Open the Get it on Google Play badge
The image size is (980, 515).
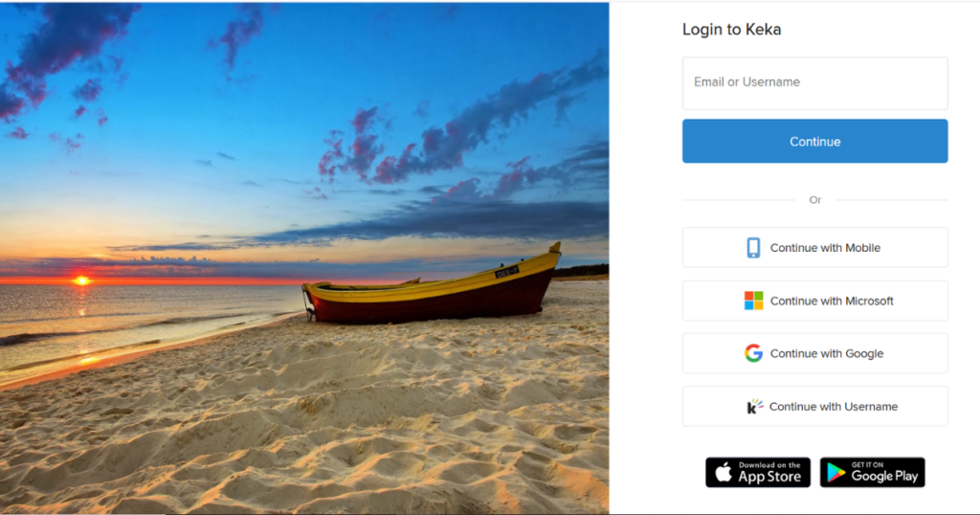(x=873, y=473)
